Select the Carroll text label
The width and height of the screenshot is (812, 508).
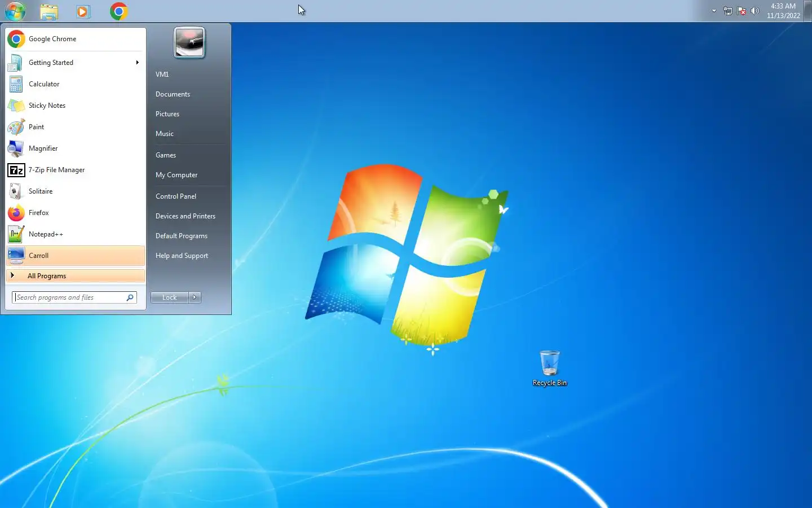tap(38, 256)
